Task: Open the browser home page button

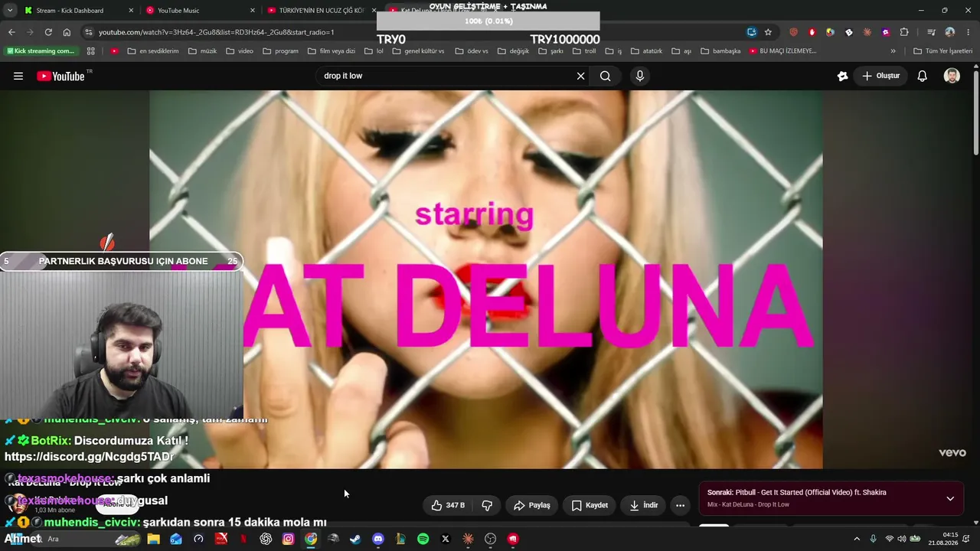Action: tap(67, 32)
